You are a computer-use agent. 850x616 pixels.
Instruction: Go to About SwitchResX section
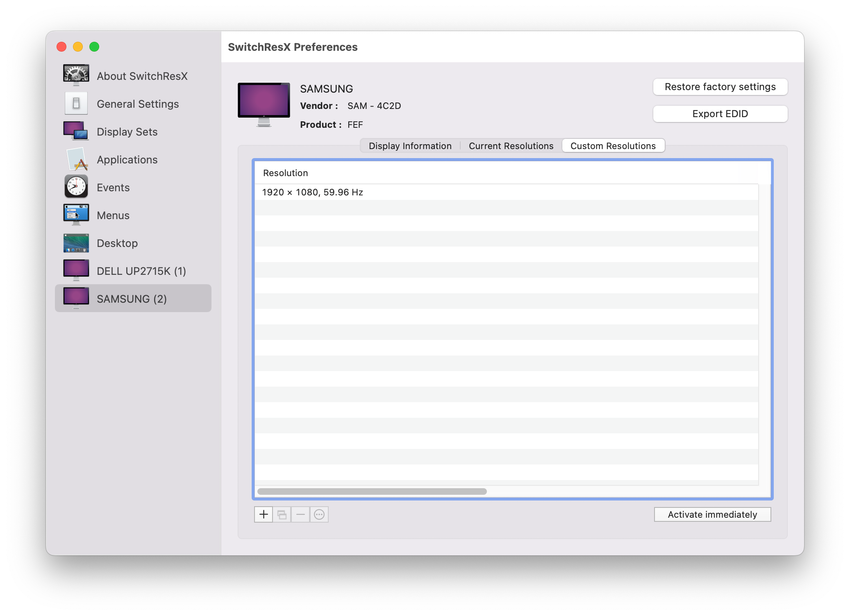point(142,76)
